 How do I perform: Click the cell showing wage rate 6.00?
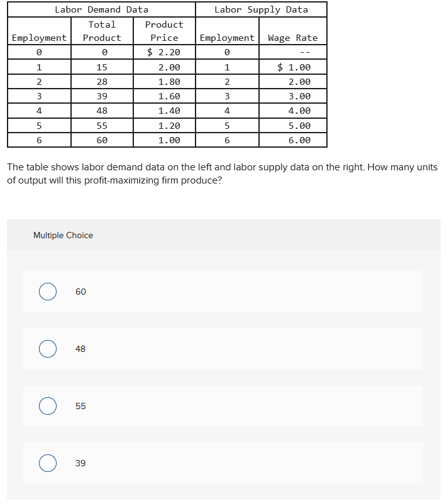(293, 140)
